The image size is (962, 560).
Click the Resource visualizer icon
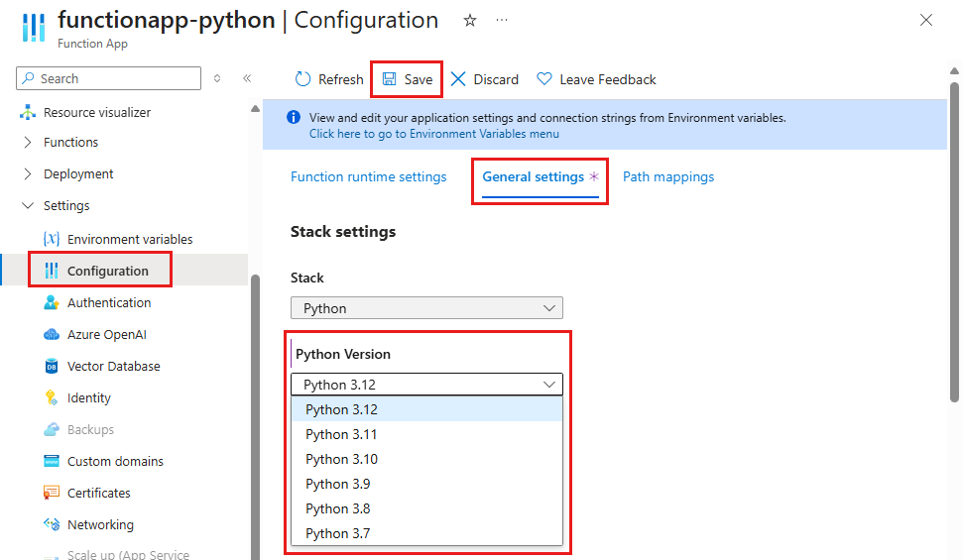[x=28, y=112]
